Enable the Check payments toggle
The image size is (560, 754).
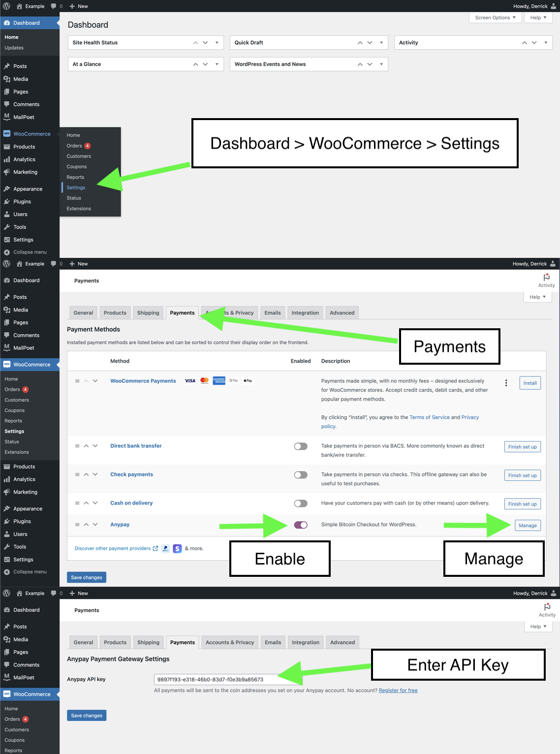[x=301, y=475]
